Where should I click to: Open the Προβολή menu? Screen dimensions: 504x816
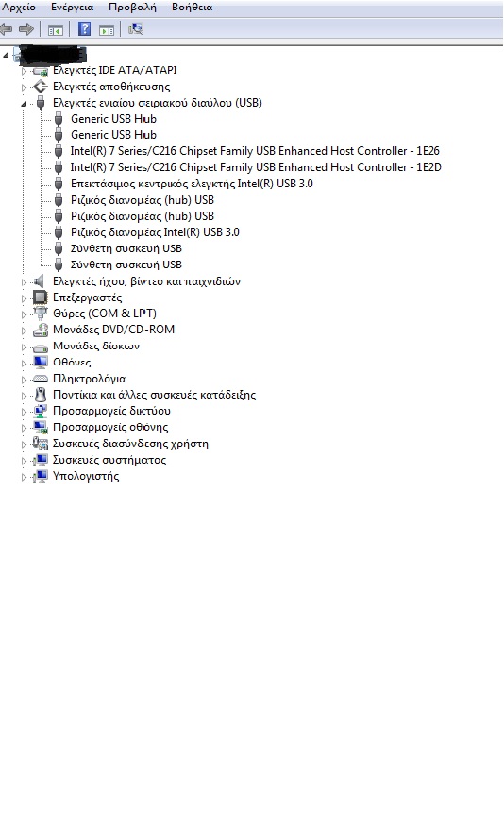click(x=132, y=8)
